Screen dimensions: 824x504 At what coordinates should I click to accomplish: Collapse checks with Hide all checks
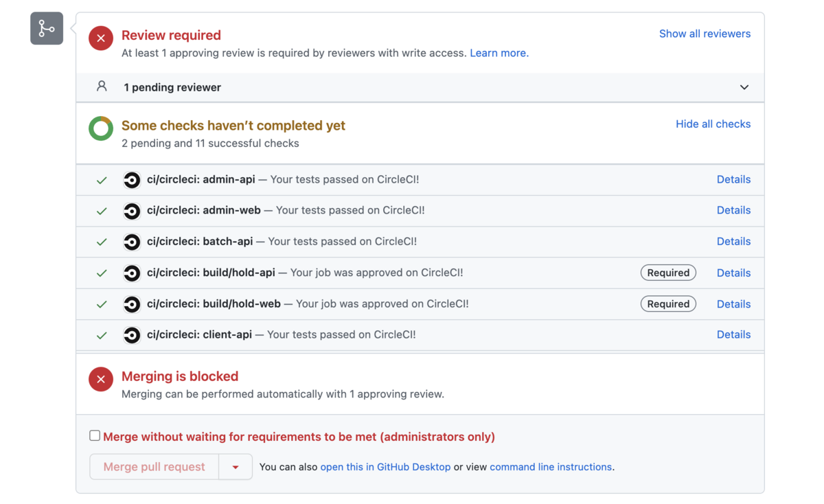coord(713,124)
